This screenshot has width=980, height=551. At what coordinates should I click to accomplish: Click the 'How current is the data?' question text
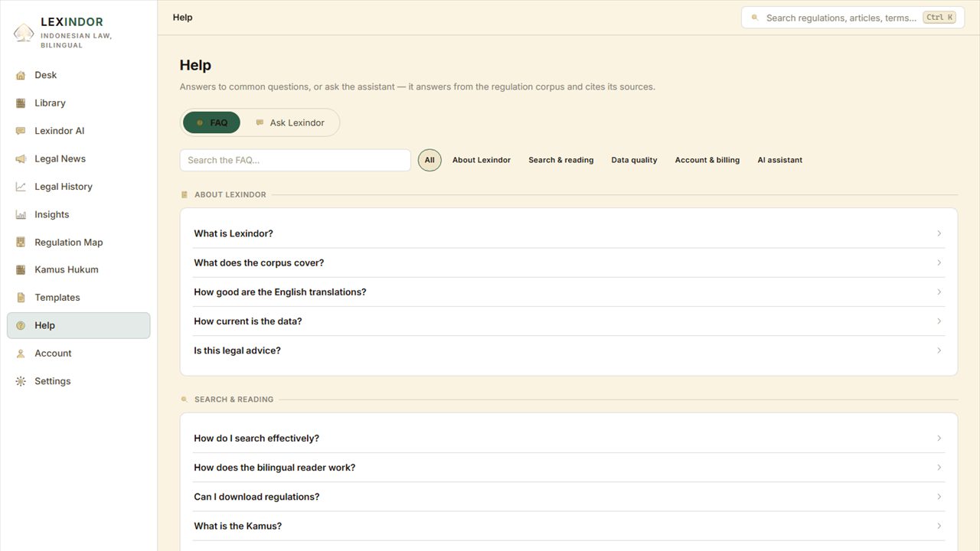(248, 321)
